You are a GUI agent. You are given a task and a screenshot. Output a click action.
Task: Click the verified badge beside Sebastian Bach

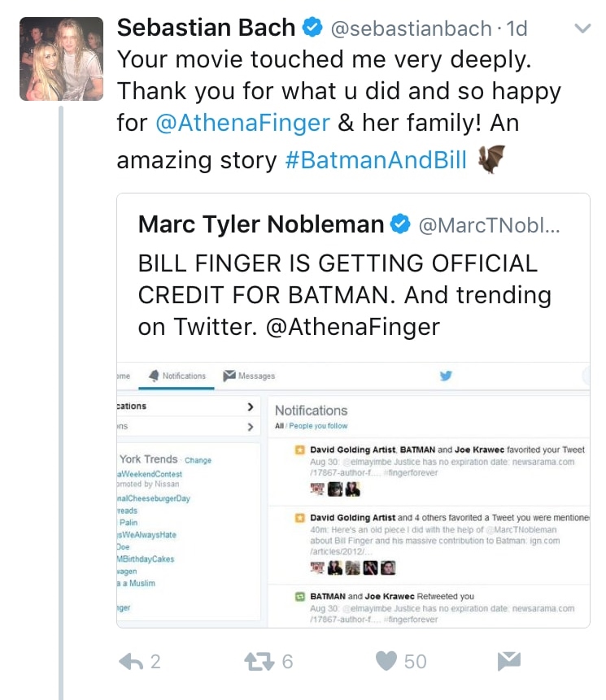[312, 29]
